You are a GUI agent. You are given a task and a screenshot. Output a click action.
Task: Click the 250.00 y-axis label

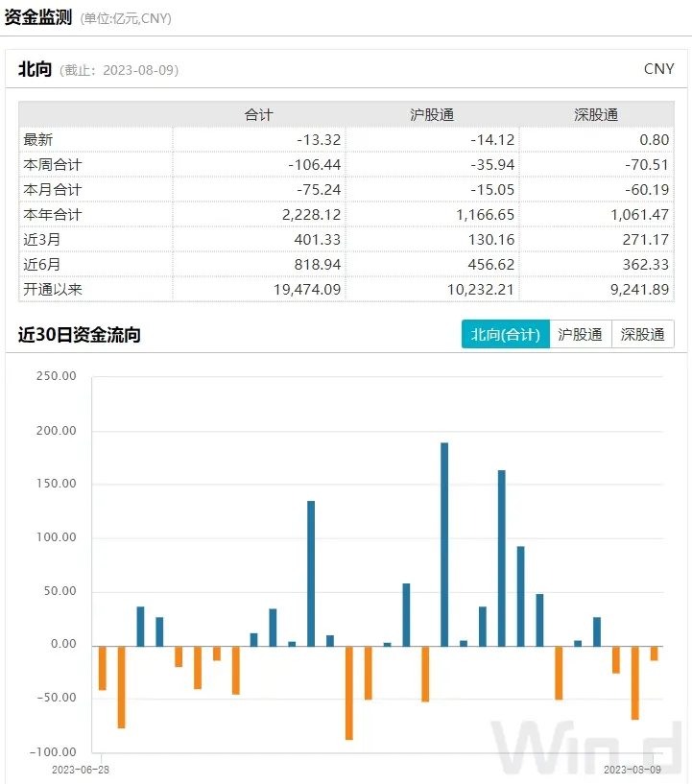coord(57,376)
